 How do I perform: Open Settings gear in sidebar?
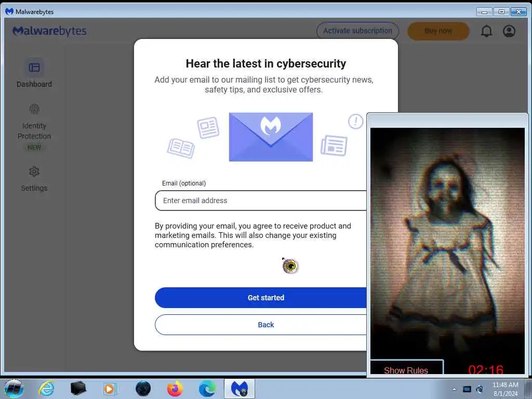(34, 171)
